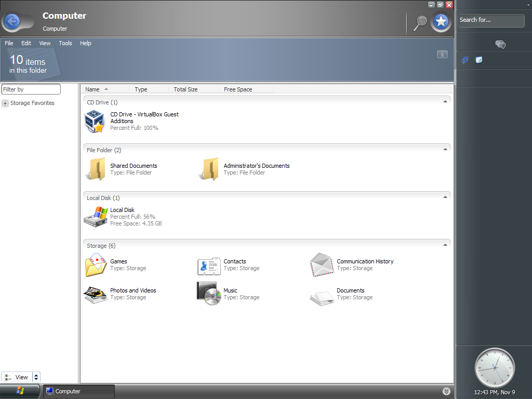Viewport: 532px width, 399px height.
Task: Select the Local Disk drive icon
Action: (x=96, y=217)
